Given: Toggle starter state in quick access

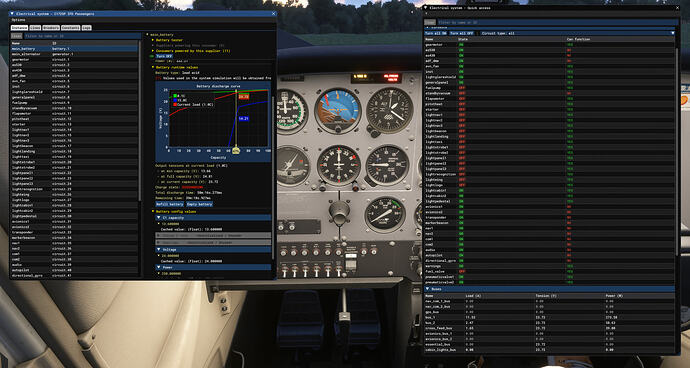Looking at the screenshot, I should (462, 109).
